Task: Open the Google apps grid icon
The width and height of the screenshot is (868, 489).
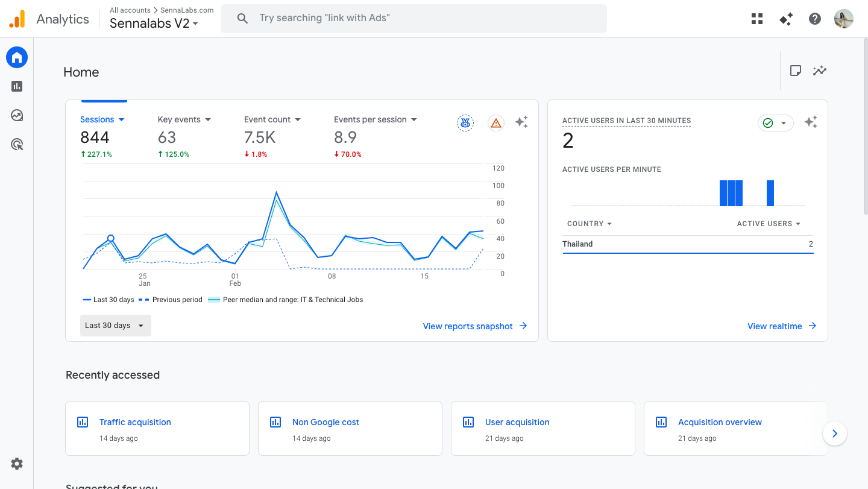Action: (x=757, y=19)
